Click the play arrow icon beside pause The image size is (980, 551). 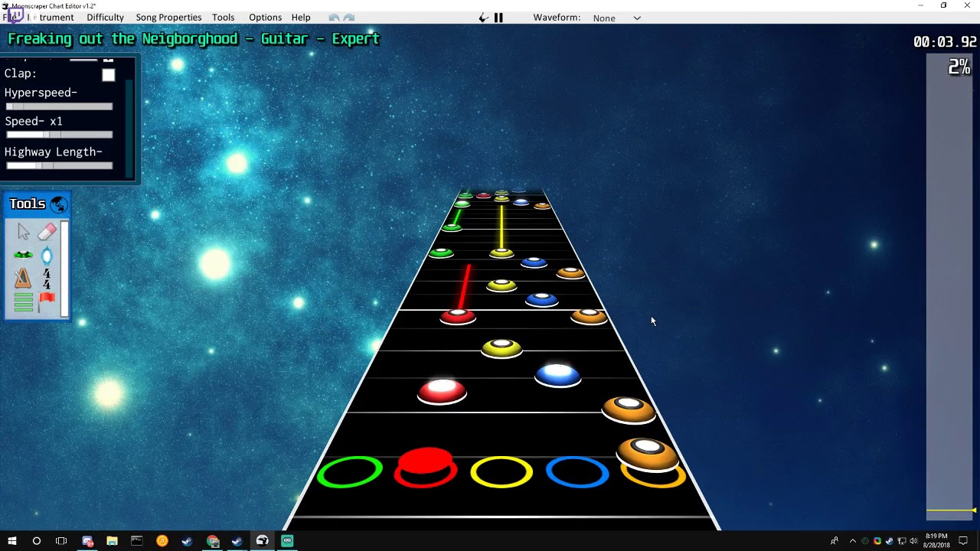pyautogui.click(x=483, y=18)
